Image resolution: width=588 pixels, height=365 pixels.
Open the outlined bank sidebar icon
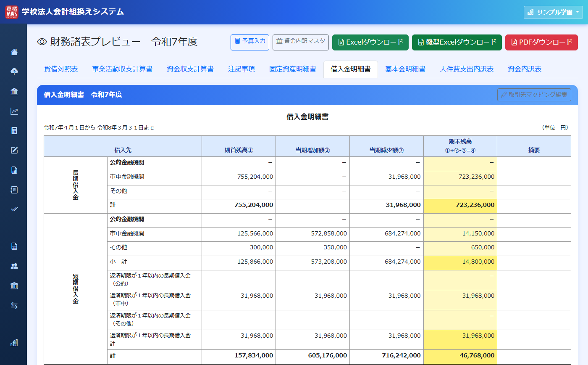coord(14,286)
